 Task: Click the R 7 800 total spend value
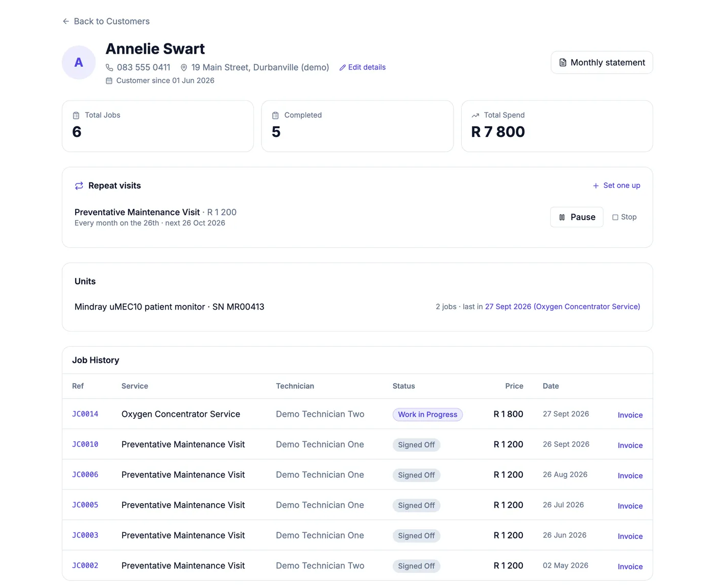[498, 132]
